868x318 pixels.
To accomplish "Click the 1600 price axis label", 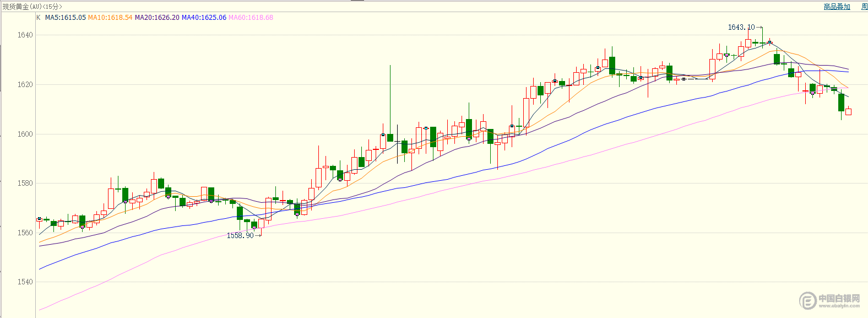I will point(25,134).
